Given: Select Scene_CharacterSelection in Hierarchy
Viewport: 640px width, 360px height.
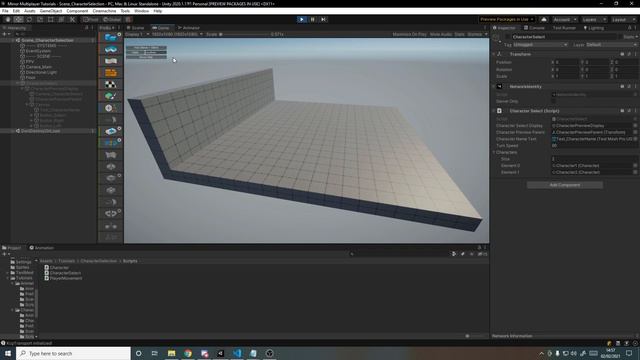Looking at the screenshot, I should click(x=47, y=40).
